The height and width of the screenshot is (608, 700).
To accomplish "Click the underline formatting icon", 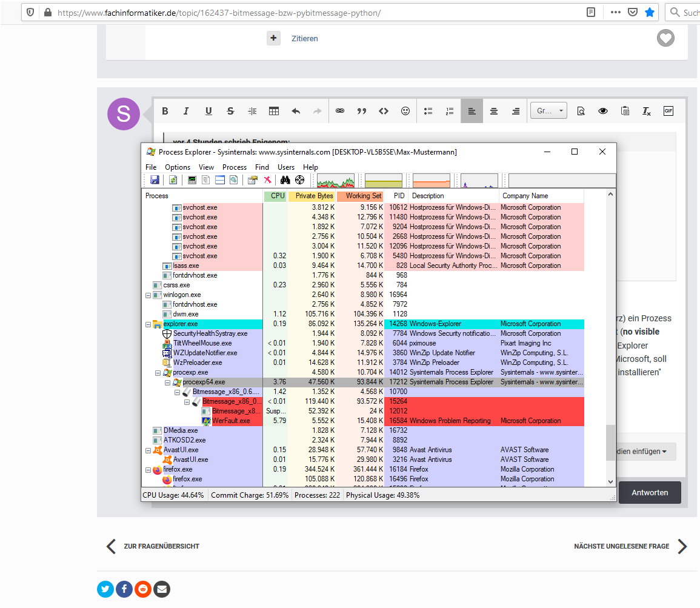I will point(208,111).
